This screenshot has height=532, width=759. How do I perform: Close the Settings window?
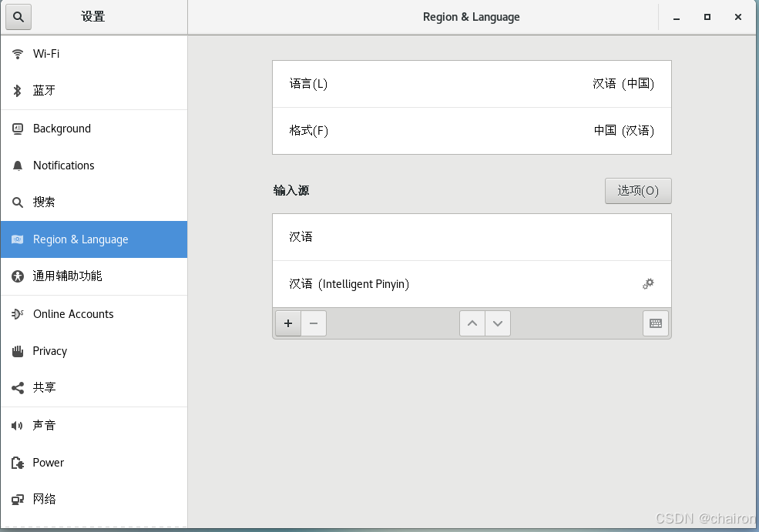tap(737, 18)
